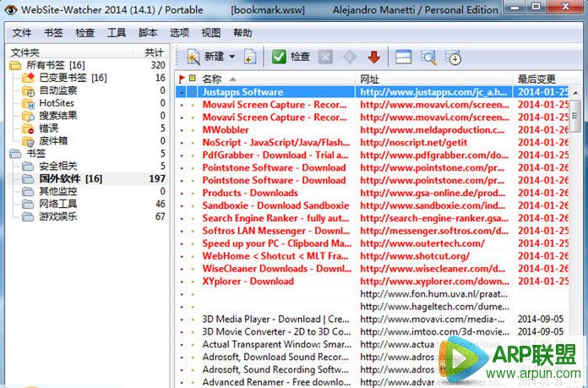The height and width of the screenshot is (388, 588).
Task: Select the Sandboxie - Download Sandboxie bookmark
Action: (275, 205)
